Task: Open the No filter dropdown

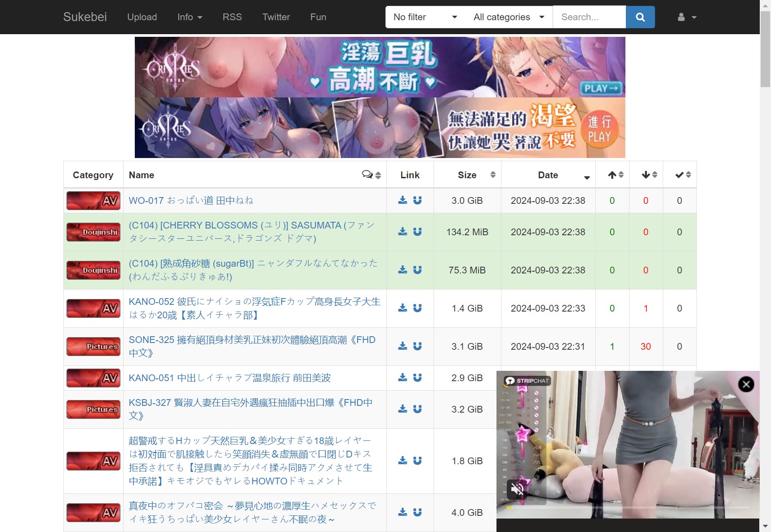Action: tap(425, 17)
